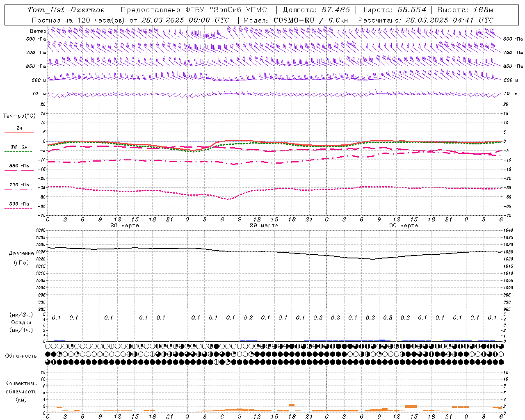Select the 'Долгота: 87.485' longitude value

[317, 10]
